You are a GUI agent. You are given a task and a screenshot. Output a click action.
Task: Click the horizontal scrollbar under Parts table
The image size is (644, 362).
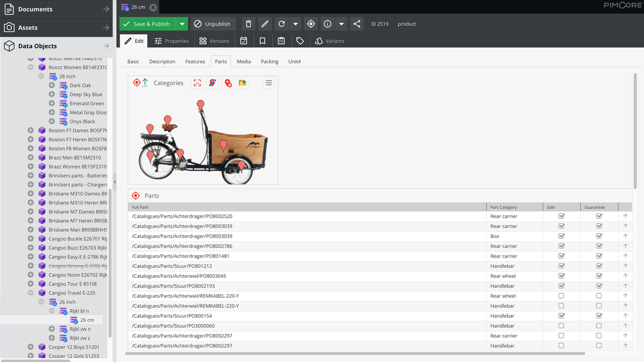tap(355, 354)
